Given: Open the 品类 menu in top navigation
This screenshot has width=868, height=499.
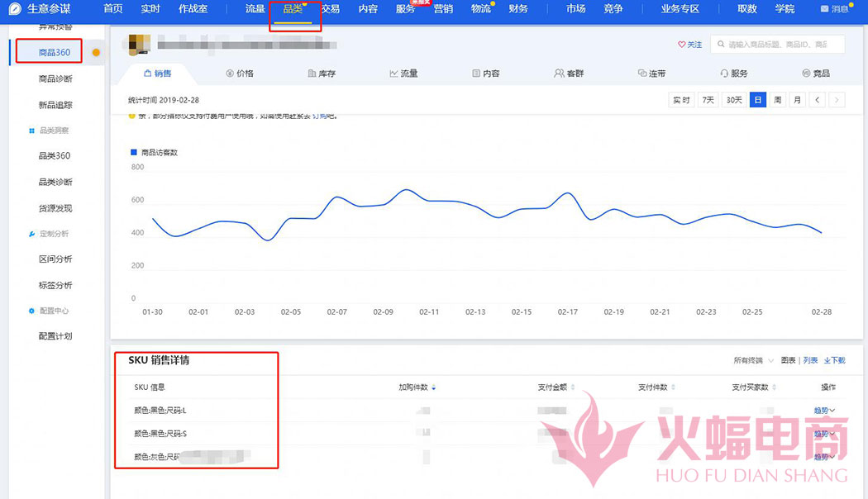Looking at the screenshot, I should point(294,9).
